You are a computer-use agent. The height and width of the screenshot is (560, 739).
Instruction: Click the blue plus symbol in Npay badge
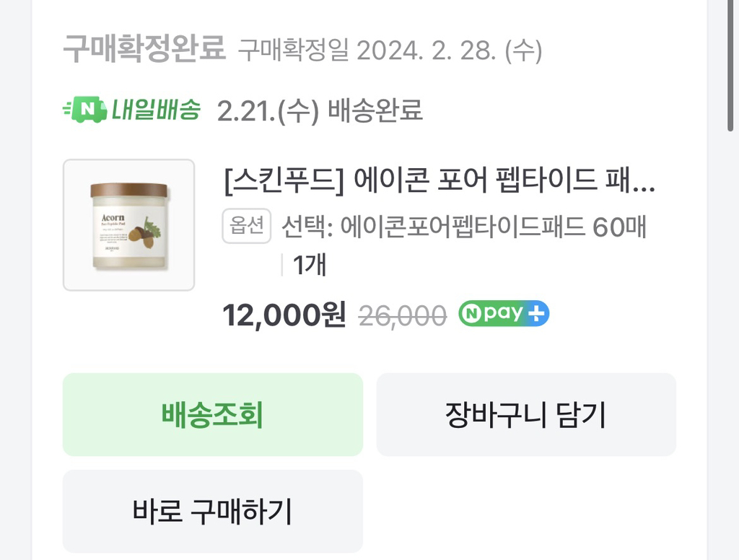click(x=536, y=314)
